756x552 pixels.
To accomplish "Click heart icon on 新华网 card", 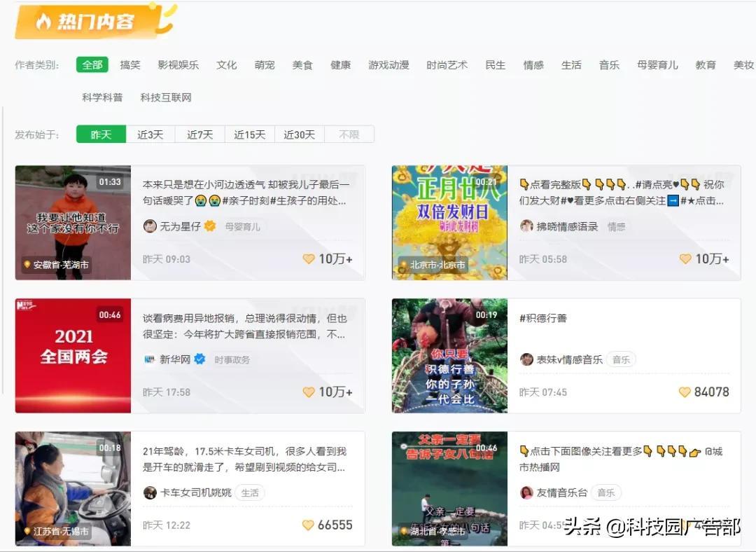I will click(x=309, y=392).
